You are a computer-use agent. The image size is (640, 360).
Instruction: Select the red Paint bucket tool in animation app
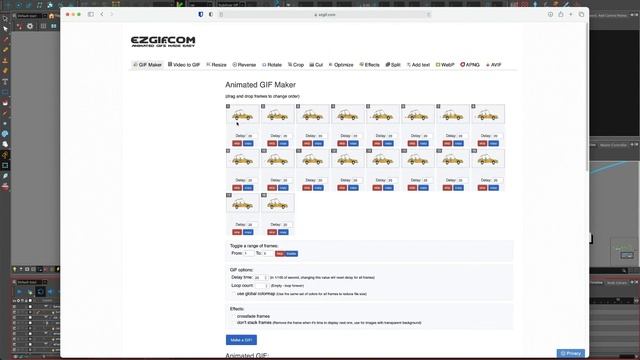pos(5,103)
